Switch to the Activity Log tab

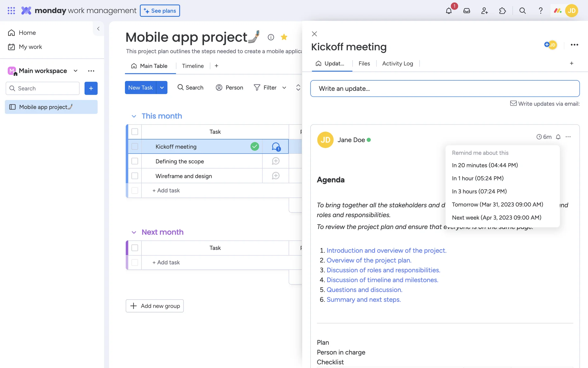(x=398, y=63)
